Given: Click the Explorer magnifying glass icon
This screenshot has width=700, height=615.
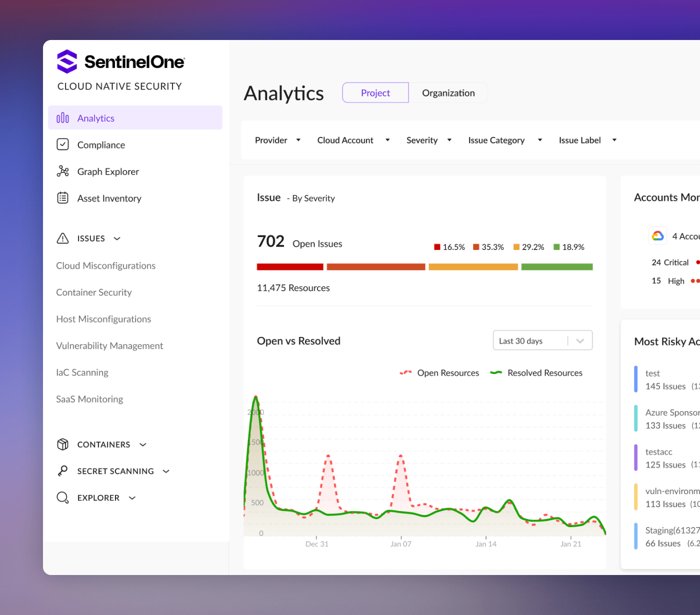Looking at the screenshot, I should tap(62, 497).
